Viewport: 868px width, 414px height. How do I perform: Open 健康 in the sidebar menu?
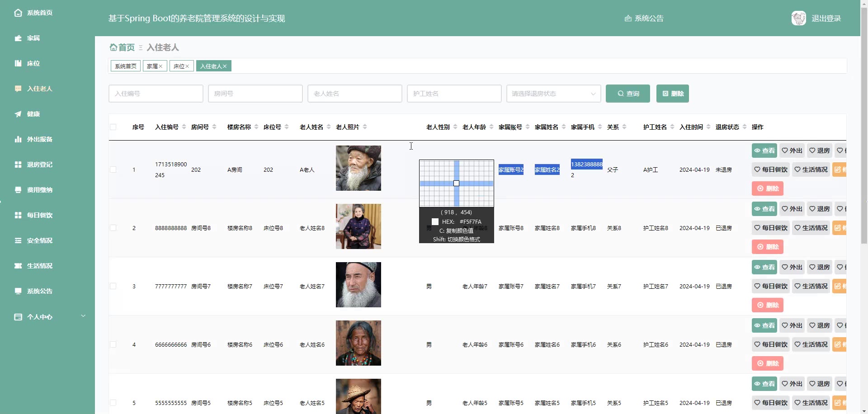[33, 114]
